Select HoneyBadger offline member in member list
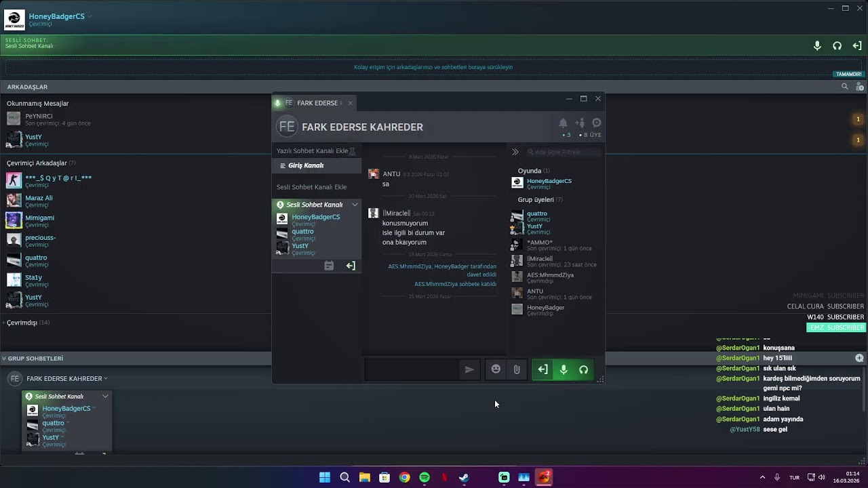This screenshot has width=868, height=488. [538, 310]
